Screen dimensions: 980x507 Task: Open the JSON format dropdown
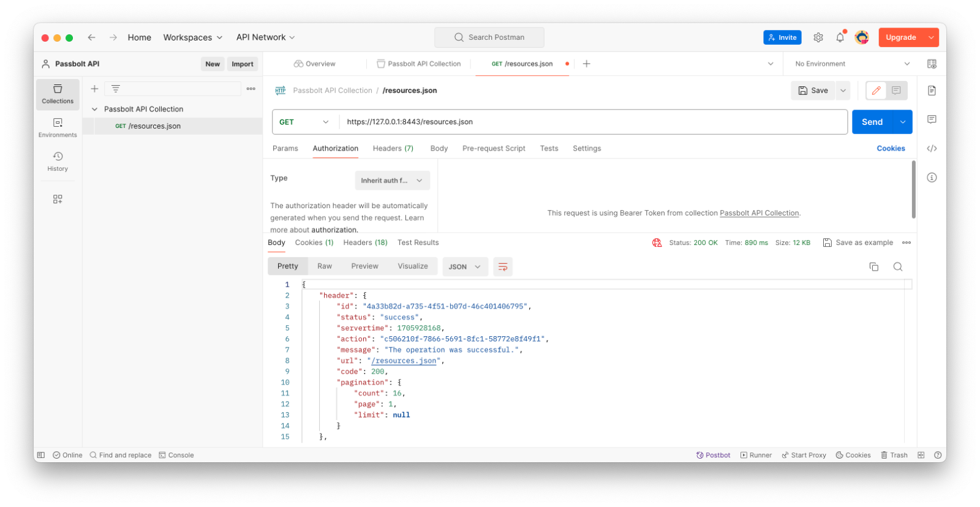[465, 267]
